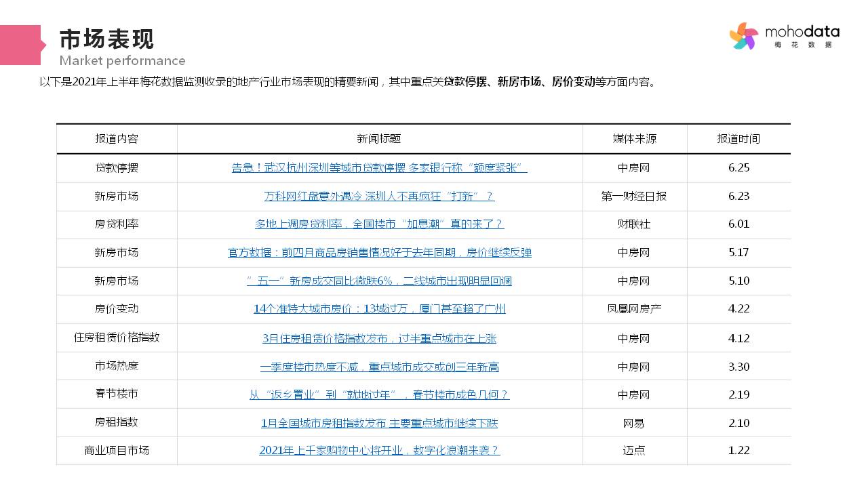Open the 一季度楼市热度不减 news link
The height and width of the screenshot is (488, 868).
[x=379, y=367]
